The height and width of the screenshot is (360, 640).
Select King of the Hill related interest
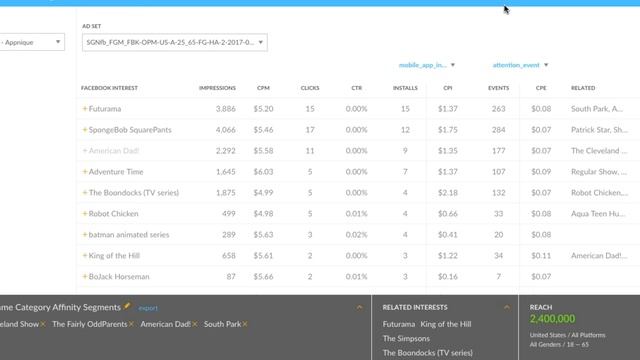tap(446, 324)
